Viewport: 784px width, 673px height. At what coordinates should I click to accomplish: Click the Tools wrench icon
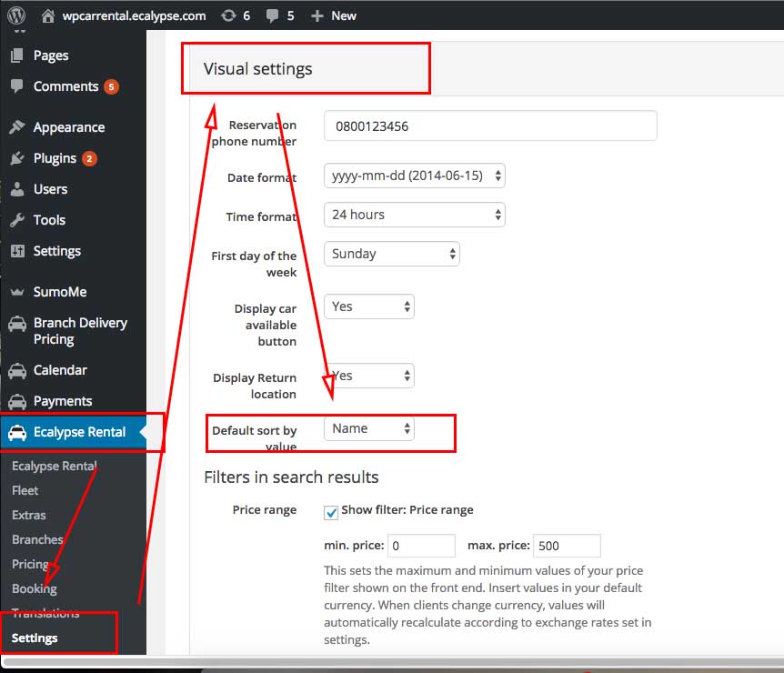[x=17, y=220]
